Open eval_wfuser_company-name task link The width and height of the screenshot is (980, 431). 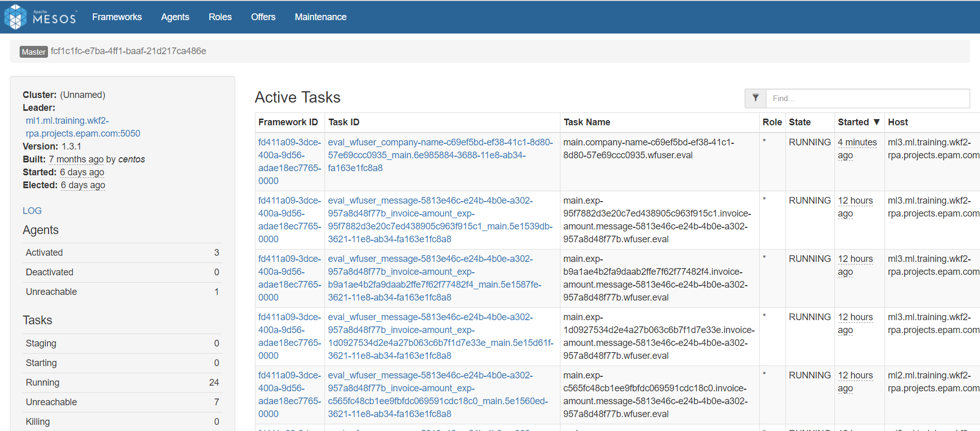point(440,155)
